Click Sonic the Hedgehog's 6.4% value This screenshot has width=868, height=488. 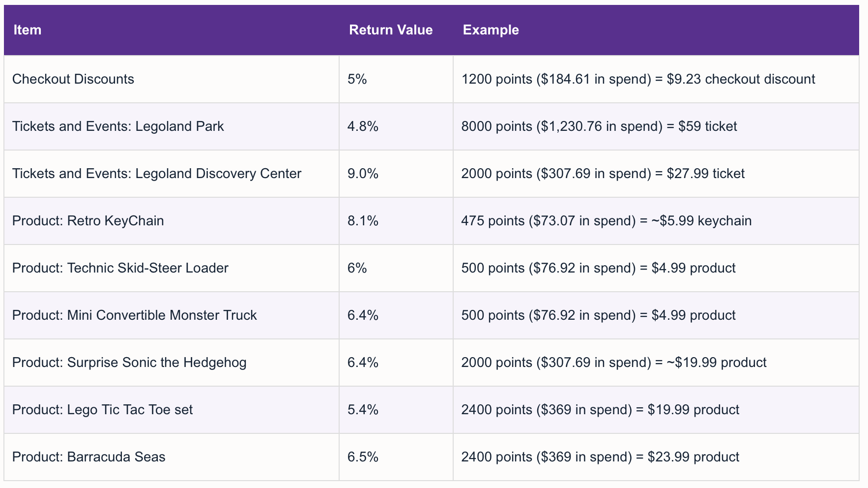(x=363, y=363)
